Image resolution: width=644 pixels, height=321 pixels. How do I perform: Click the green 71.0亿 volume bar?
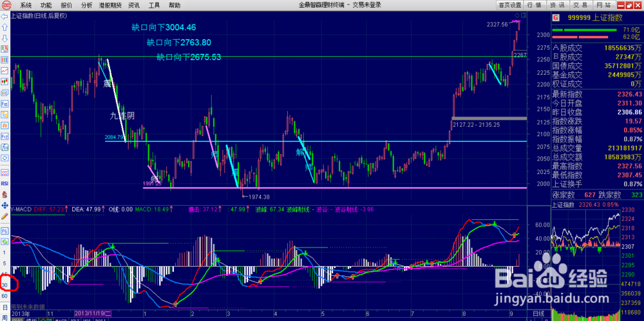[x=585, y=30]
